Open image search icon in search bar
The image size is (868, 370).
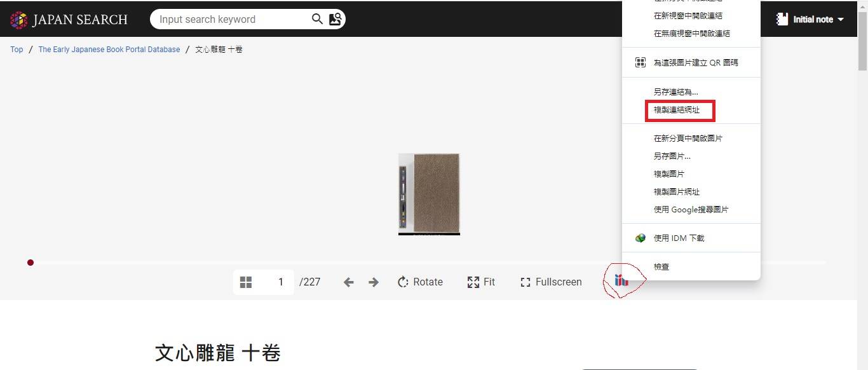coord(336,19)
